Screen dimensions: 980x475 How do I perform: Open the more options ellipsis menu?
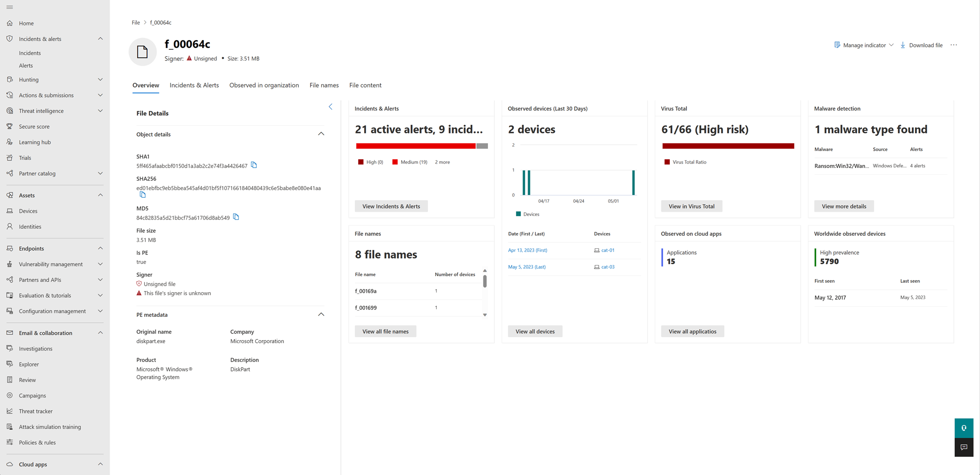pos(954,45)
